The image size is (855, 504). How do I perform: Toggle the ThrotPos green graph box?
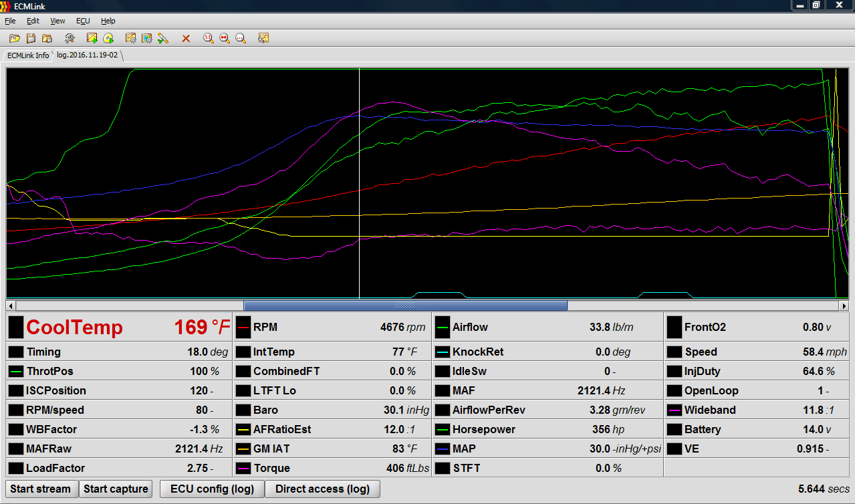point(15,371)
